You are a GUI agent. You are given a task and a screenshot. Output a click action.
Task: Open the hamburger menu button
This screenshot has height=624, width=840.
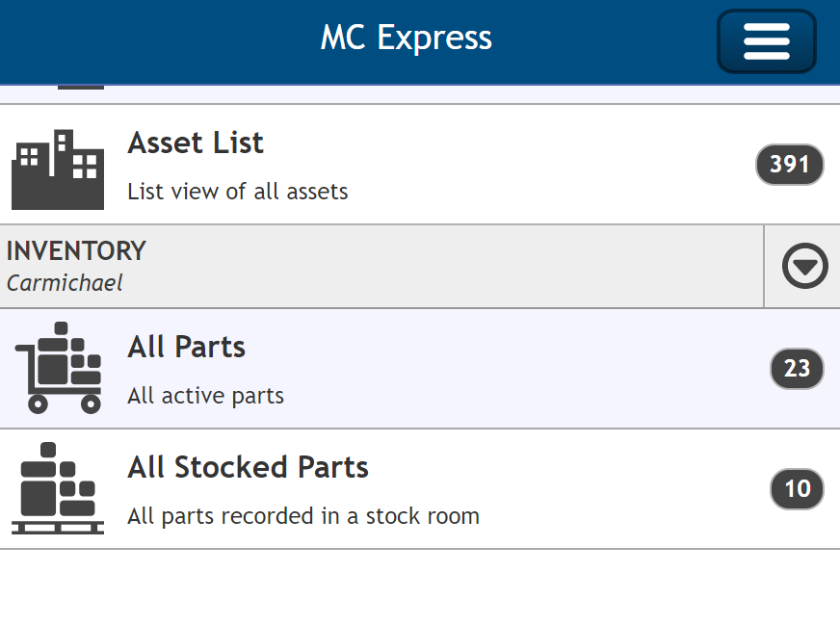767,41
